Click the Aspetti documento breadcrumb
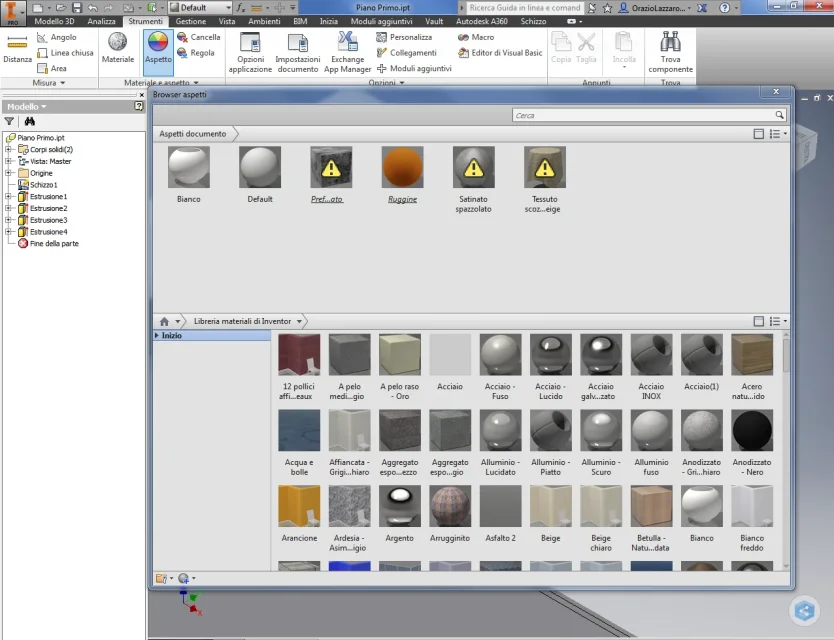The height and width of the screenshot is (640, 834). click(193, 134)
